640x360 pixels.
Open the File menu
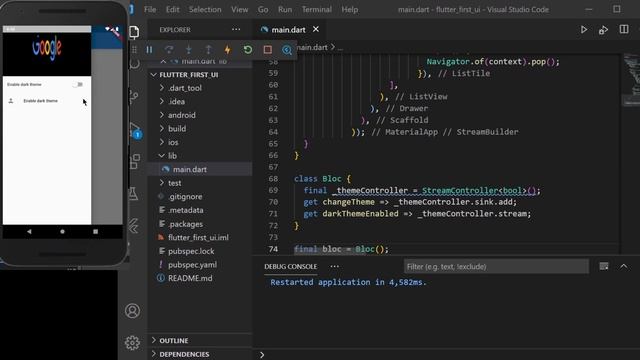[x=150, y=9]
